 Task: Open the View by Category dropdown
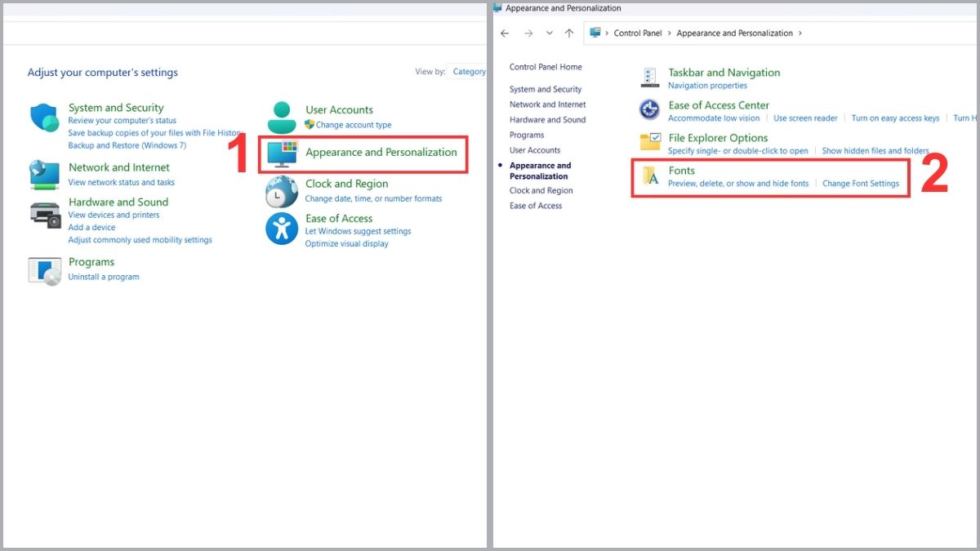pos(469,72)
